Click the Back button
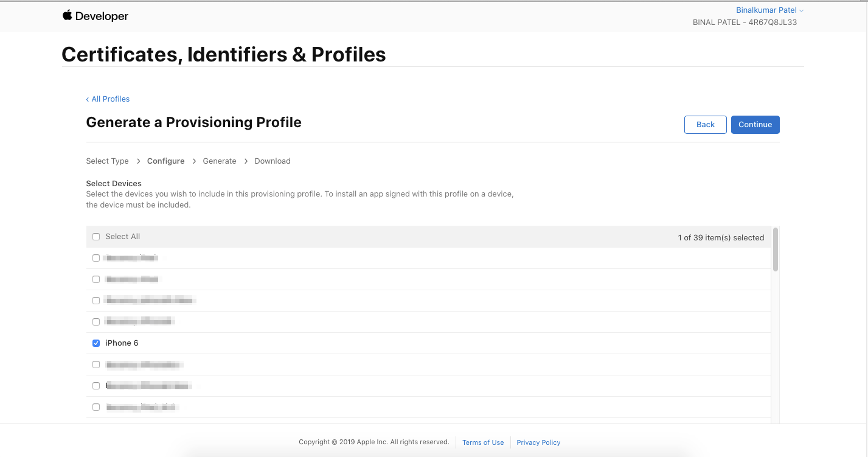The width and height of the screenshot is (868, 457). point(706,124)
